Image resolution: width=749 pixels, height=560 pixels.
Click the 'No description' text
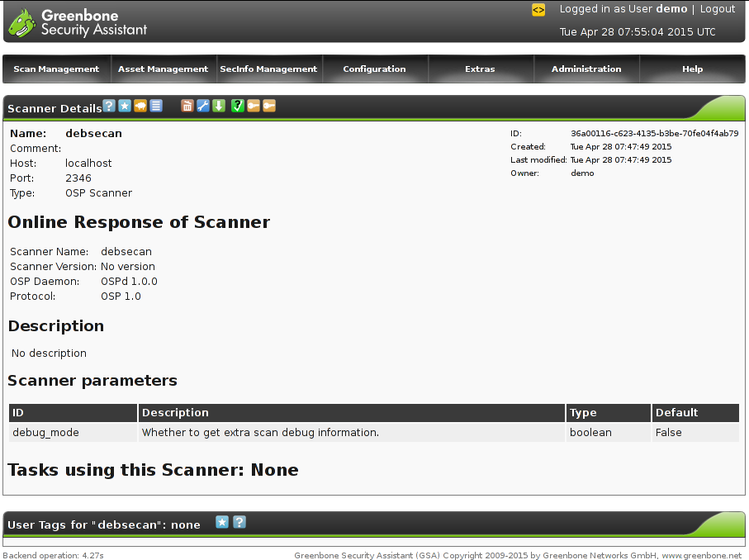(x=49, y=354)
